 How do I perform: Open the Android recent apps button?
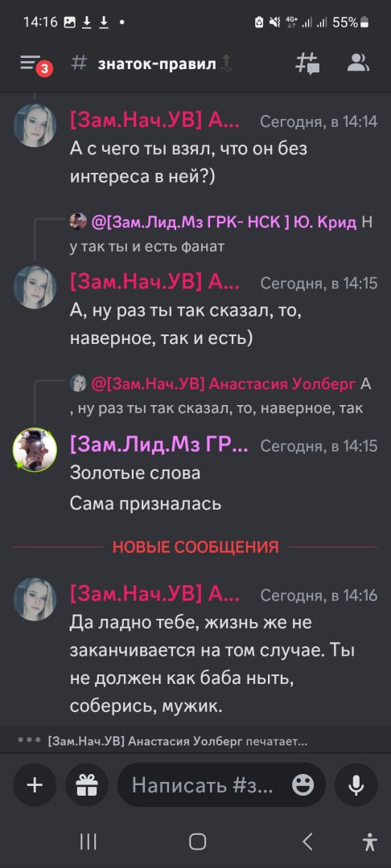pos(88,841)
